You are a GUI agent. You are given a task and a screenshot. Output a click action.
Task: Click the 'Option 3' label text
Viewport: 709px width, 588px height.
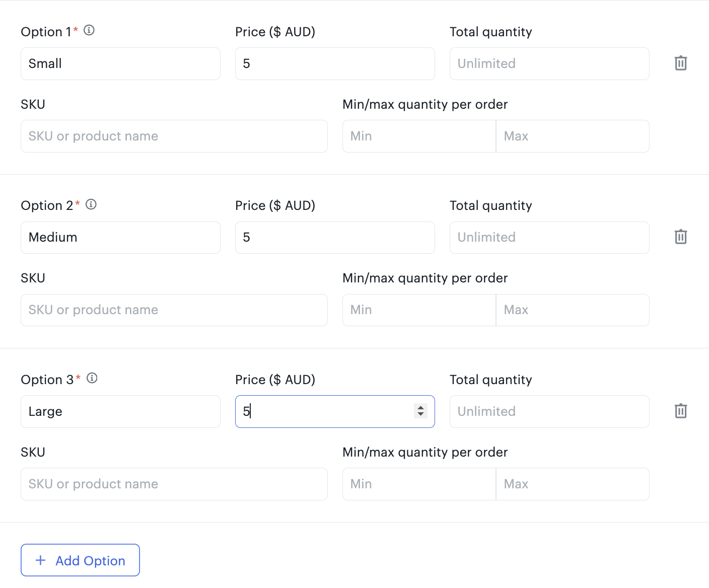[47, 380]
